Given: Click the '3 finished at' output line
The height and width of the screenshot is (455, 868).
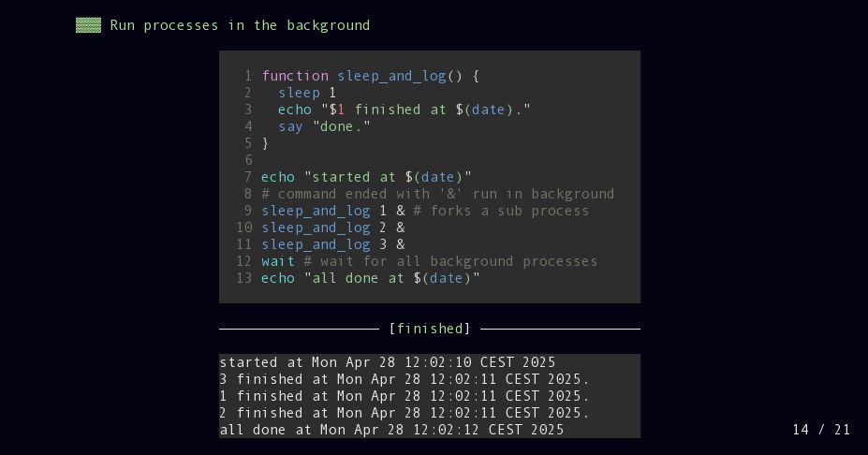Looking at the screenshot, I should (x=405, y=379).
